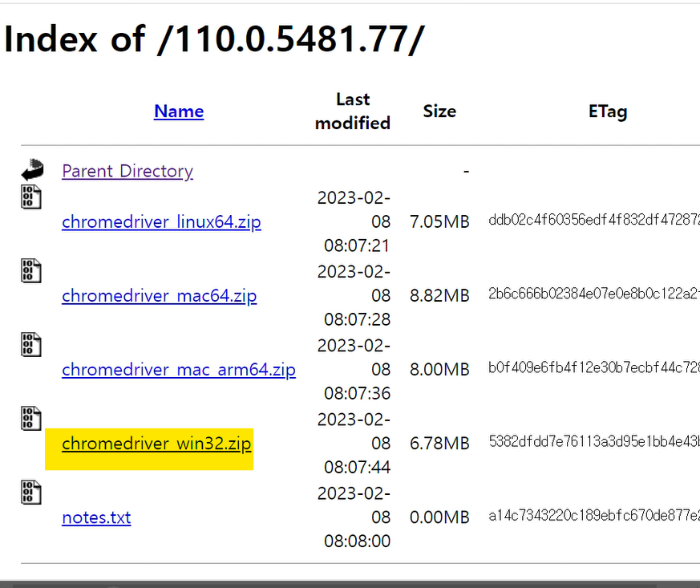Click the 7.05MB size value

coord(439,221)
